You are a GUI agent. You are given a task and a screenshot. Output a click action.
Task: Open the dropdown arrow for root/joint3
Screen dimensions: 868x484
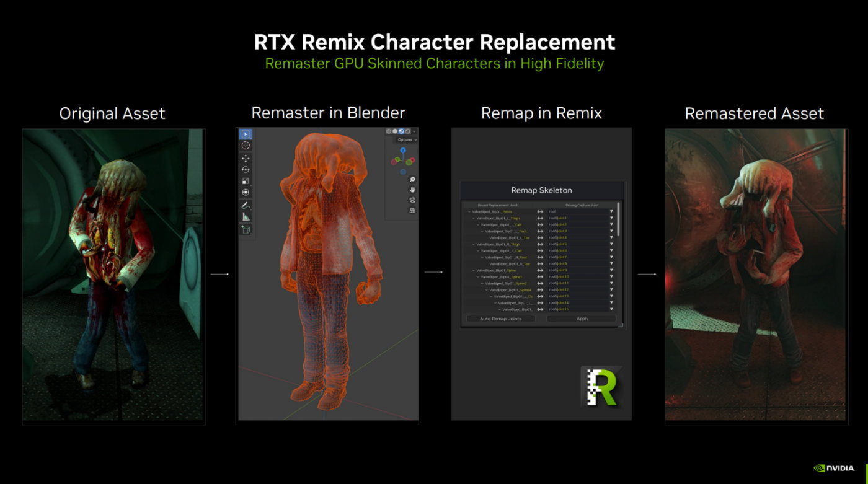(x=611, y=231)
